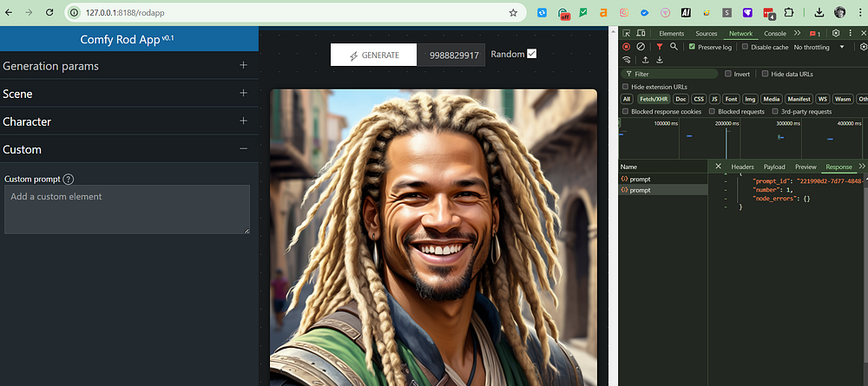Viewport: 868px width, 386px height.
Task: Show more request detail tabs chevron
Action: pyautogui.click(x=862, y=167)
